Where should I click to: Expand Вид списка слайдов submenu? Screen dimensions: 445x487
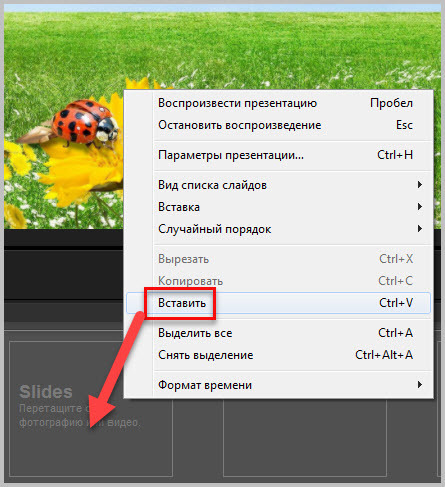278,185
